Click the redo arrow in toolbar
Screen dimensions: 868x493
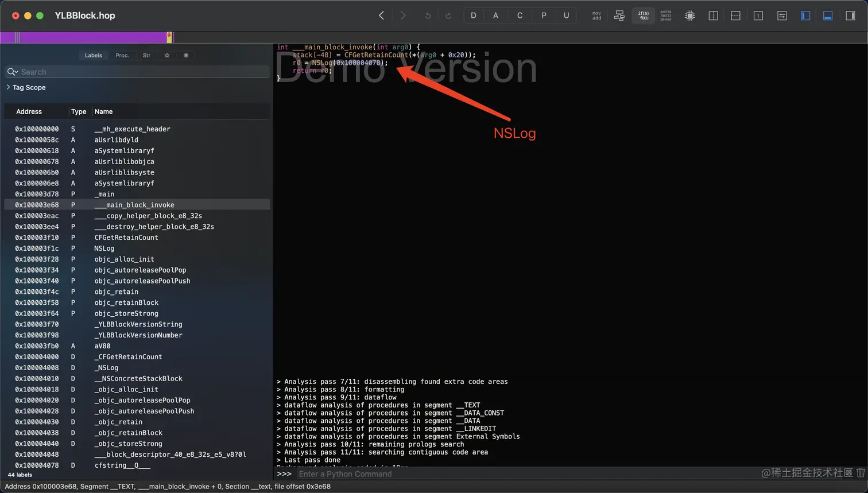pyautogui.click(x=448, y=16)
